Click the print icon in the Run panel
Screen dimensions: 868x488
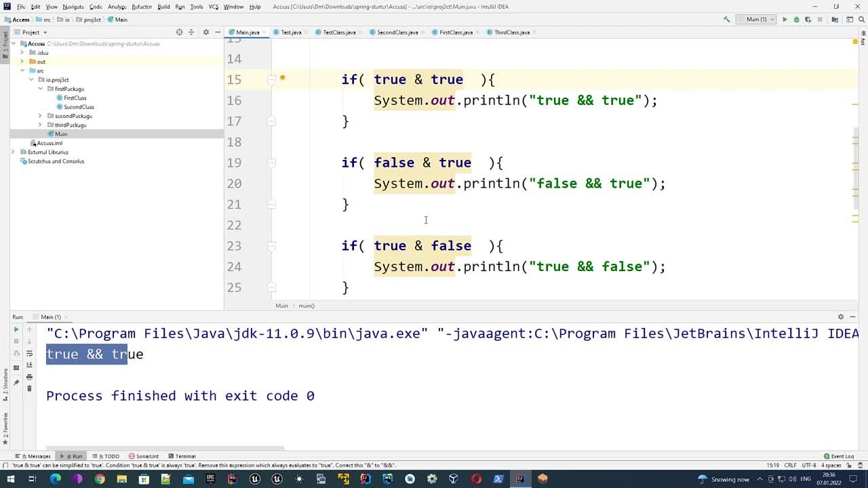pyautogui.click(x=29, y=377)
